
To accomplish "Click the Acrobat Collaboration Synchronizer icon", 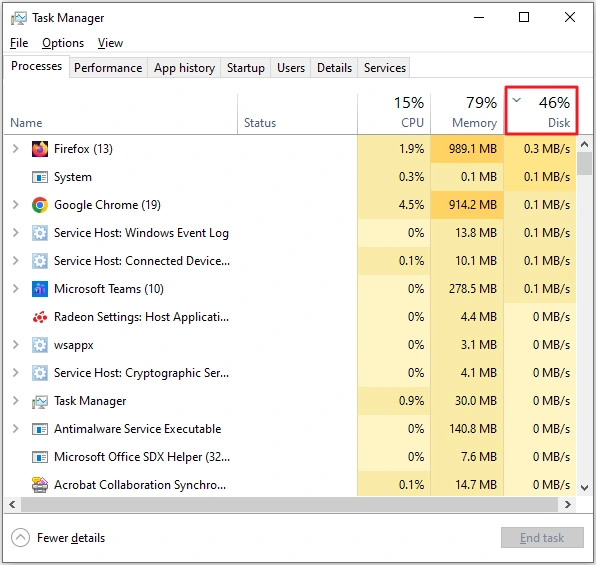I will click(x=40, y=485).
